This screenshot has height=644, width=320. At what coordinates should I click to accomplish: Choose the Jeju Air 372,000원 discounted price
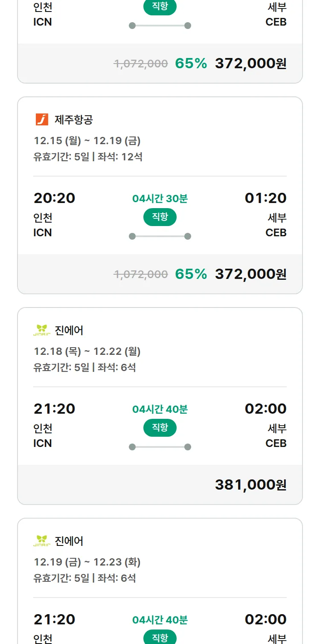(250, 274)
